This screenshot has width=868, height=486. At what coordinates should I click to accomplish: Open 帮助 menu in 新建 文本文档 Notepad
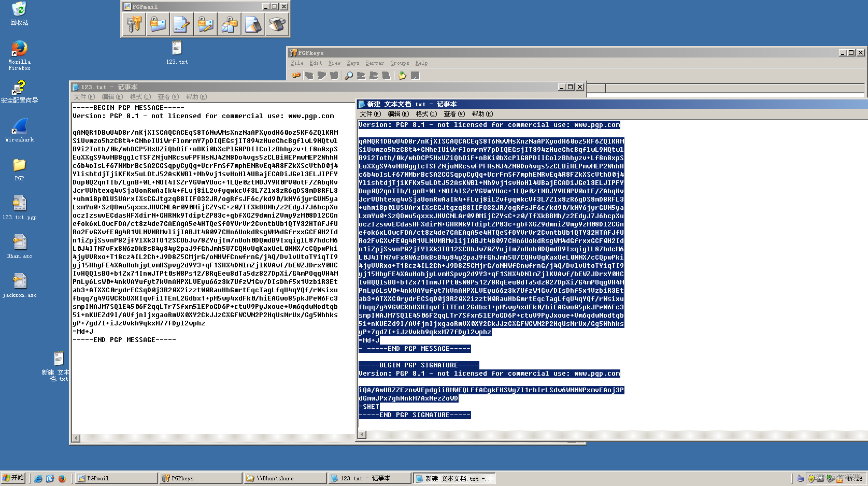[x=482, y=114]
